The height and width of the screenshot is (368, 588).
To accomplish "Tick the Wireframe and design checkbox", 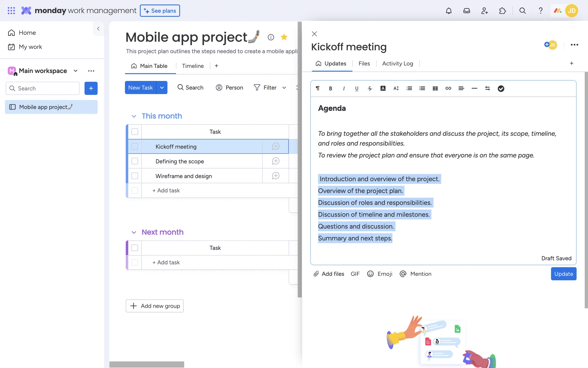I will 135,176.
